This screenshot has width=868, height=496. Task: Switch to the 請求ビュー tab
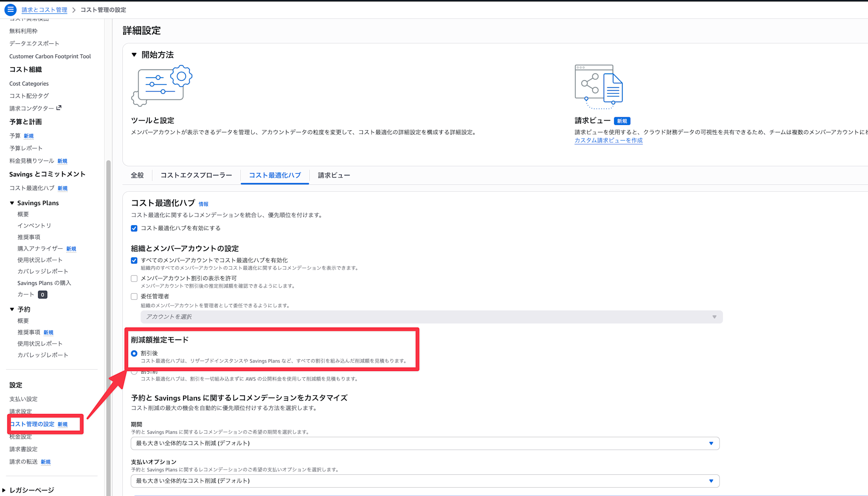[x=334, y=175]
